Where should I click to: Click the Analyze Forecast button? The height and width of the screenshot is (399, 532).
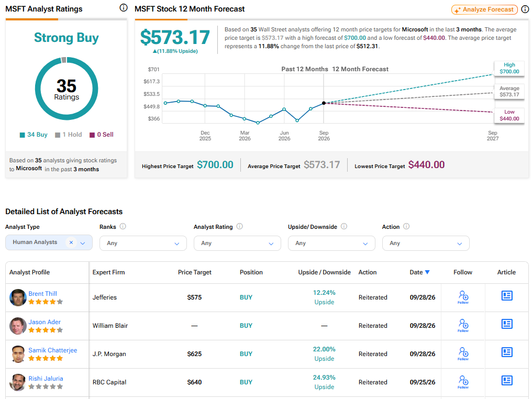click(x=484, y=9)
